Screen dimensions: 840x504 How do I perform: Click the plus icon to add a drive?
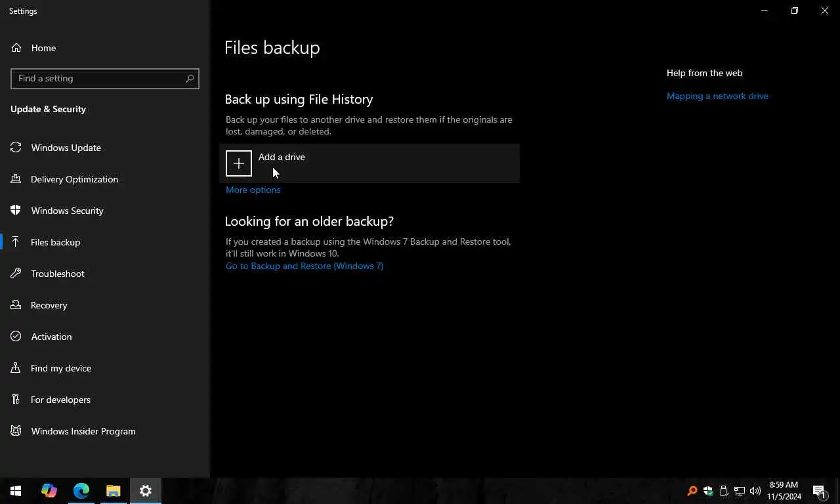238,163
